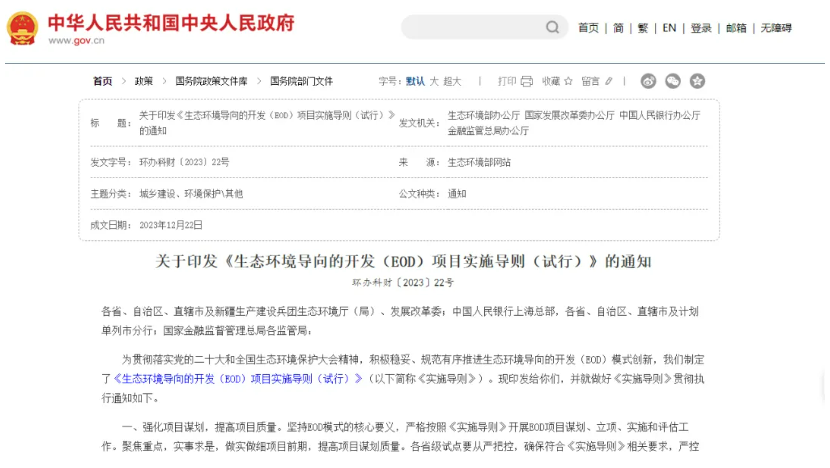Image resolution: width=830 pixels, height=468 pixels.
Task: Click the national emblem logo
Action: [x=21, y=29]
